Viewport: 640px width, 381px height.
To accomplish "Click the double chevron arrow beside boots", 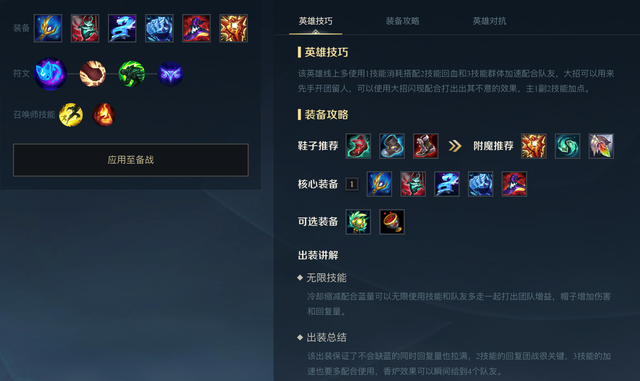I will click(x=455, y=146).
